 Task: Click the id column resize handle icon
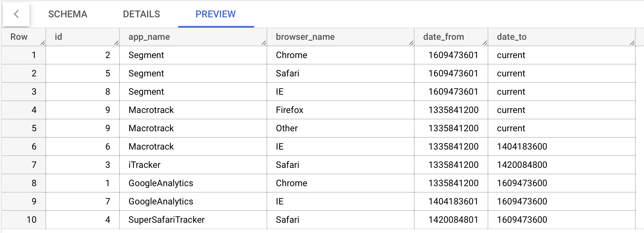[116, 43]
